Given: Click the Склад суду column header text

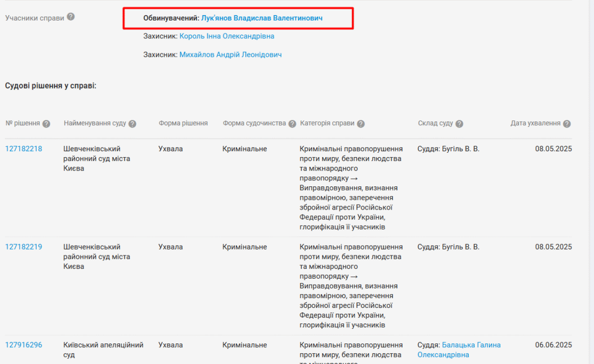Looking at the screenshot, I should coord(435,123).
